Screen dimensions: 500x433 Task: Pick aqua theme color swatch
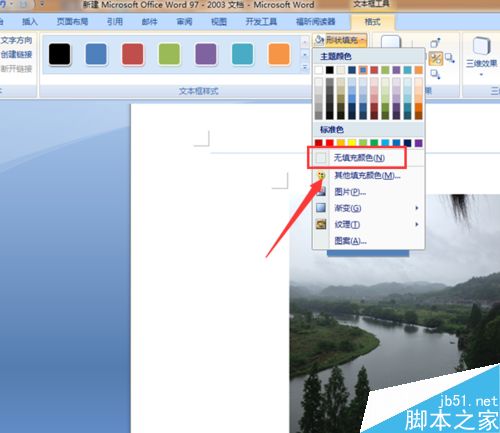[x=407, y=70]
